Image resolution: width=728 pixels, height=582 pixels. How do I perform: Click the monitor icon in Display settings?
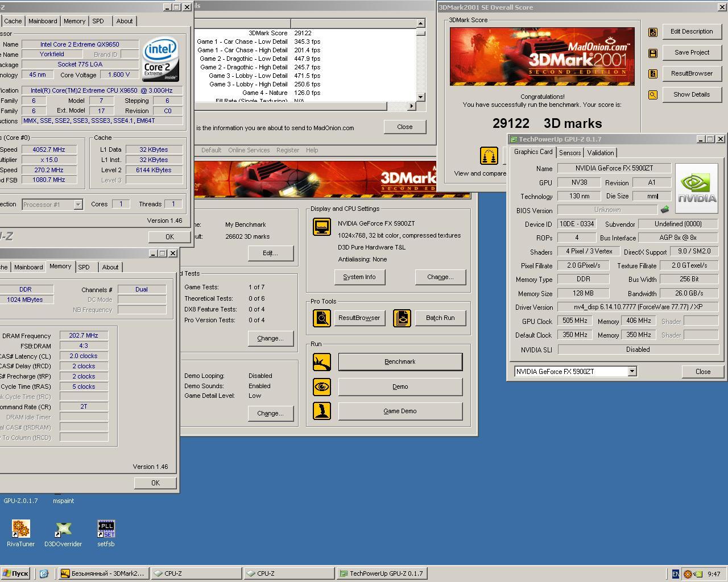click(x=322, y=227)
